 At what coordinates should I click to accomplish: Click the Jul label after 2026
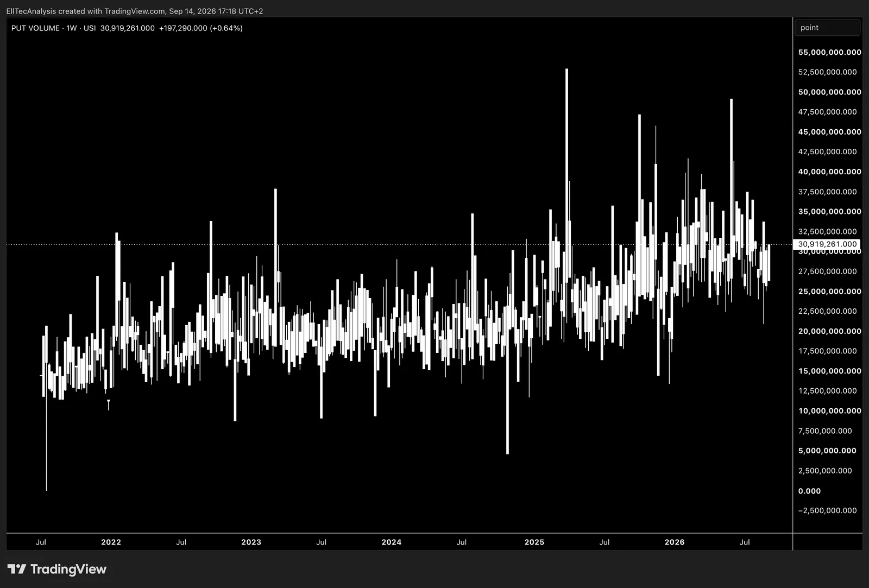click(745, 542)
